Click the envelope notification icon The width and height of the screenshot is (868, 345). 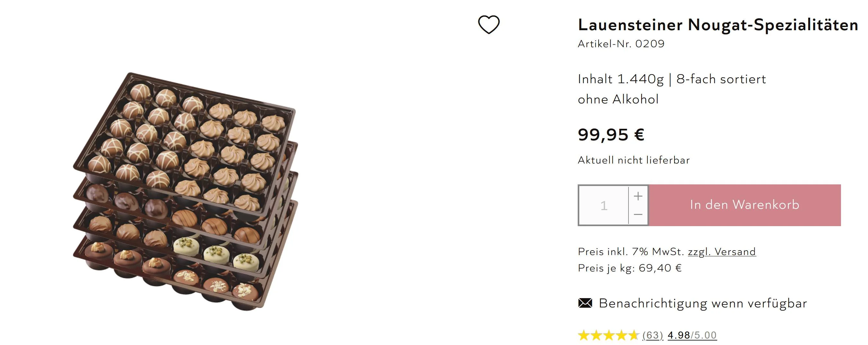(x=585, y=303)
